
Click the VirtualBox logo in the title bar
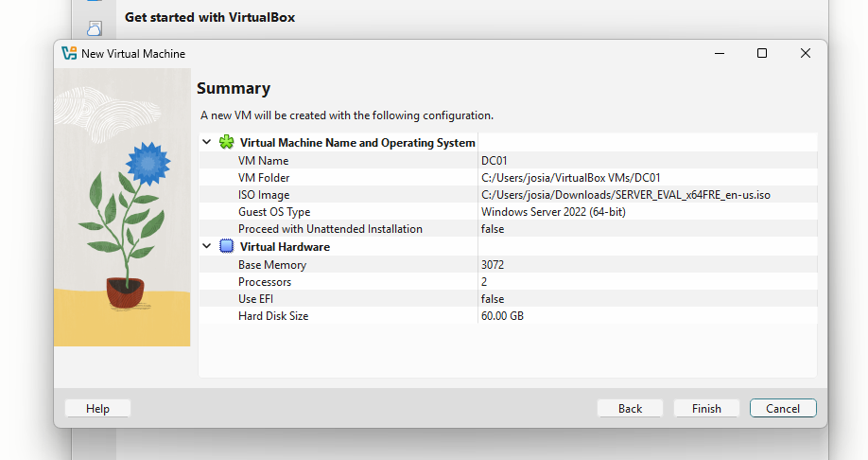(x=69, y=53)
